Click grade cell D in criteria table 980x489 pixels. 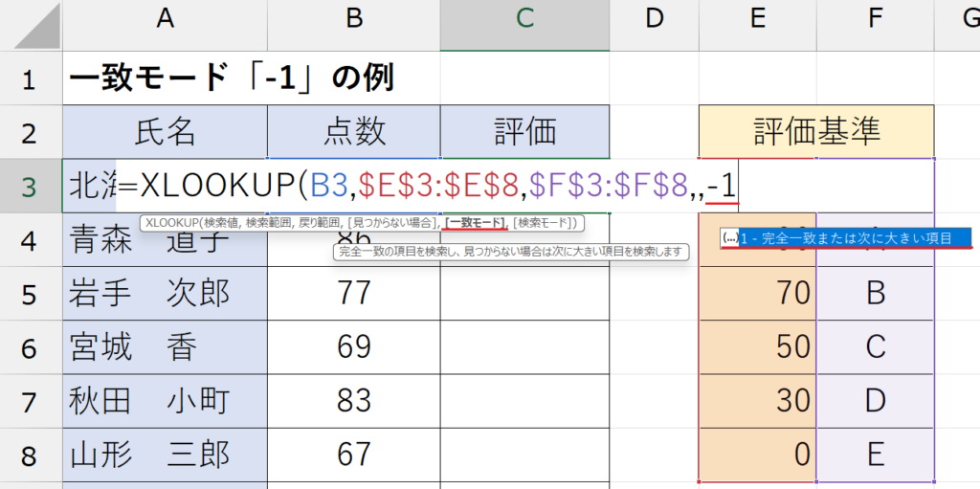876,401
